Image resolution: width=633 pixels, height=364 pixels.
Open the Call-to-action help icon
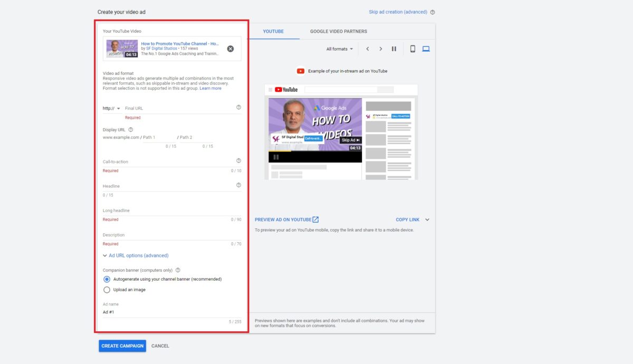(x=238, y=160)
